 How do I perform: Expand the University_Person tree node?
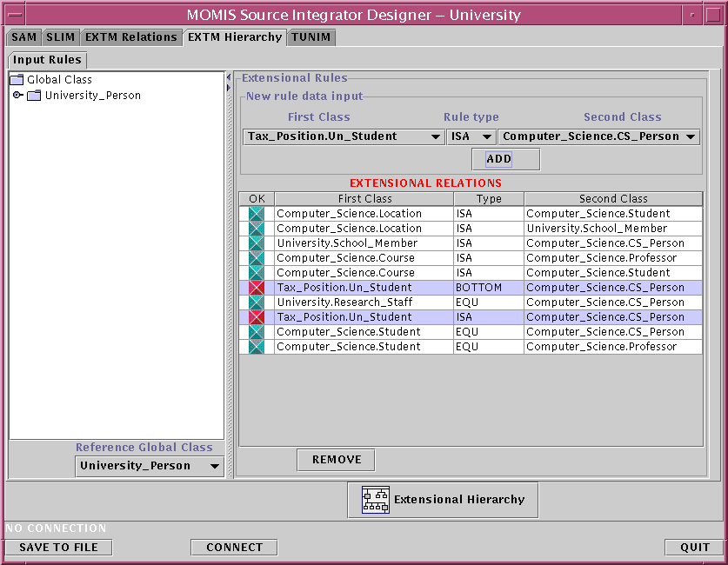pos(17,96)
